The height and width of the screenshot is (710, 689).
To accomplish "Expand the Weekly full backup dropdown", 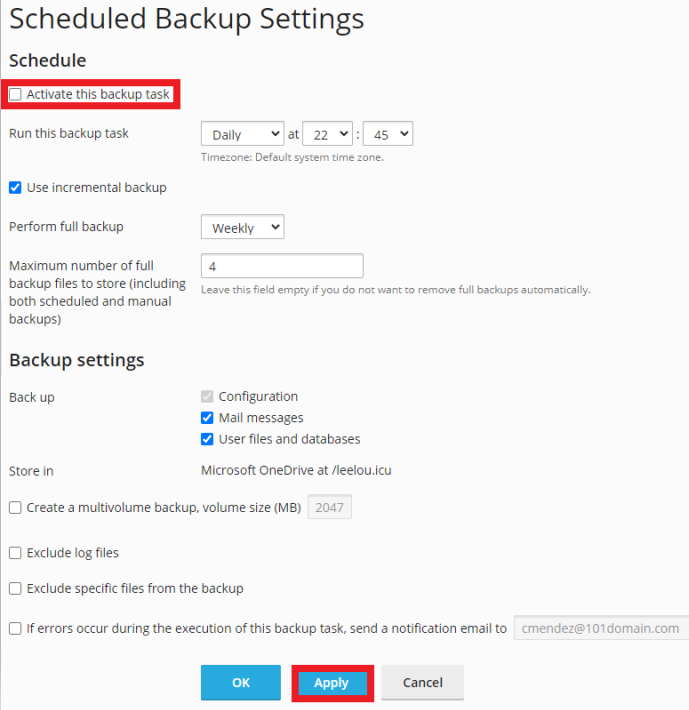I will pos(242,228).
